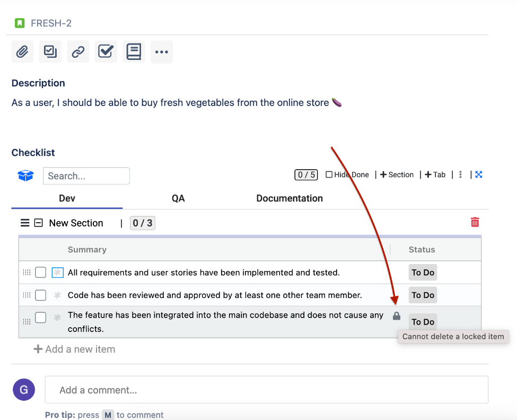Image resolution: width=517 pixels, height=420 pixels.
Task: Toggle the Hide Done checkbox
Action: pos(329,174)
